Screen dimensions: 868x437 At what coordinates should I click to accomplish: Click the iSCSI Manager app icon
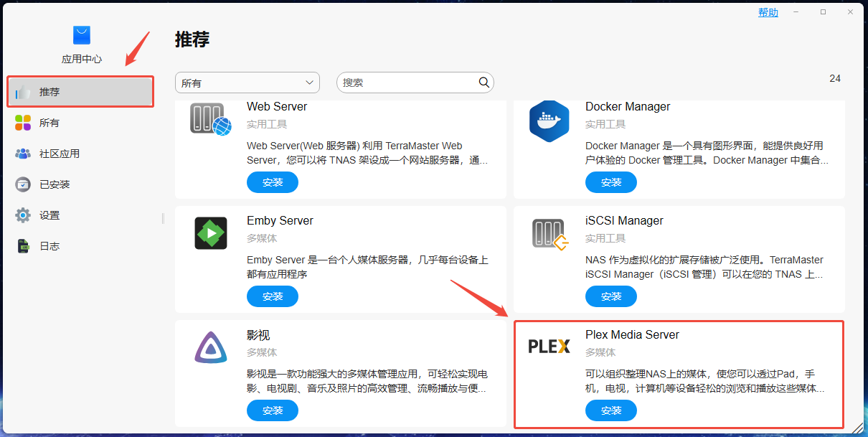[550, 233]
